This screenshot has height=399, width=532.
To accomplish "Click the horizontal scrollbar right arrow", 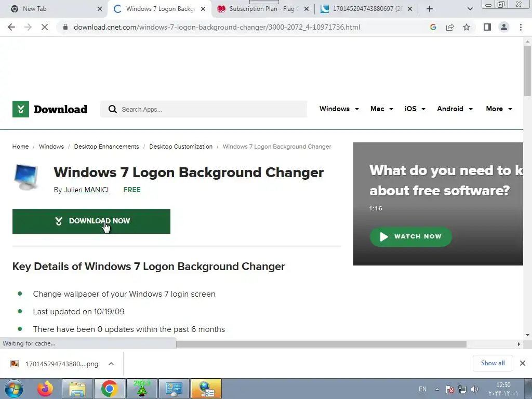I will (519, 344).
